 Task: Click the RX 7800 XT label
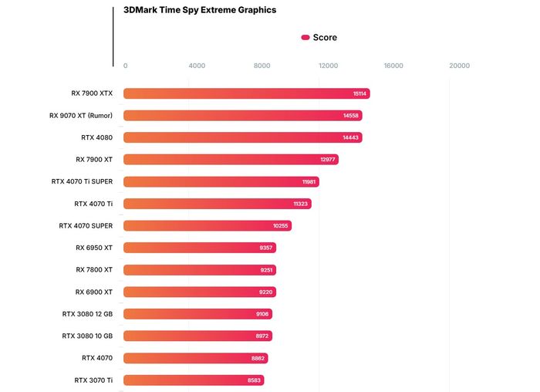point(94,270)
